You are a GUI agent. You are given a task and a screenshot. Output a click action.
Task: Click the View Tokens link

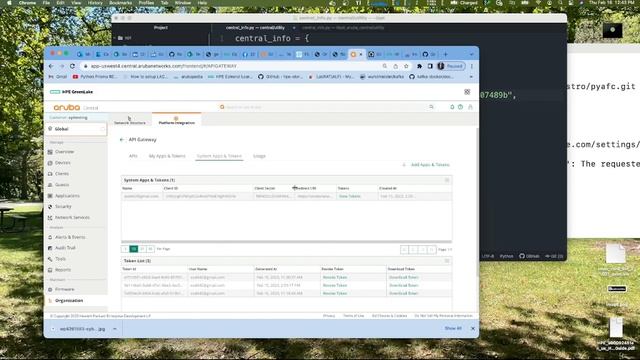(x=350, y=196)
